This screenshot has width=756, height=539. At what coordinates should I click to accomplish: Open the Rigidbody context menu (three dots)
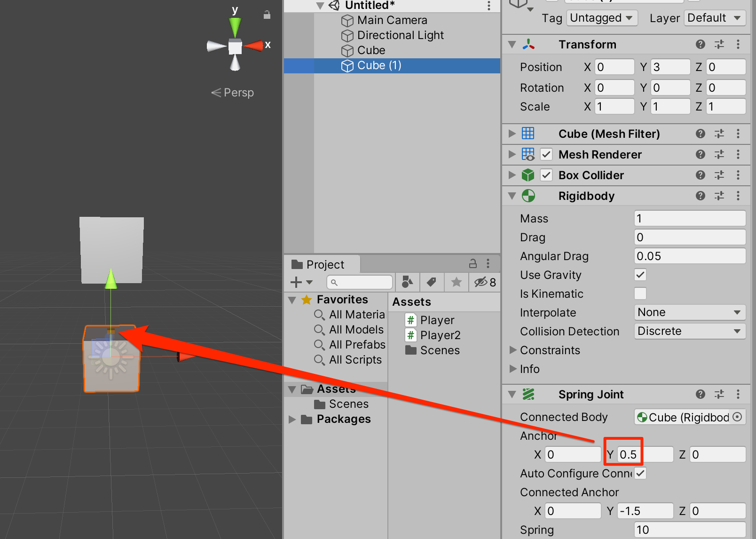point(738,196)
